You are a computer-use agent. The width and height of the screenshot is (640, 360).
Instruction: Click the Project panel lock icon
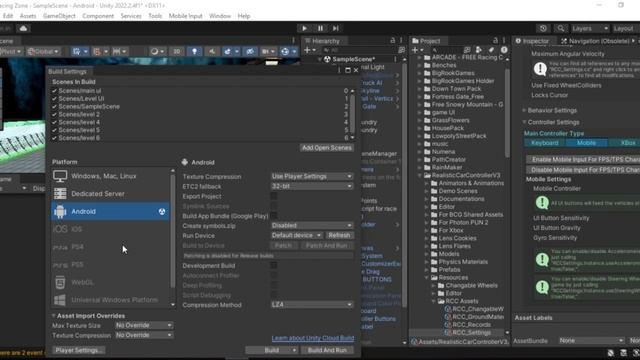coord(496,40)
